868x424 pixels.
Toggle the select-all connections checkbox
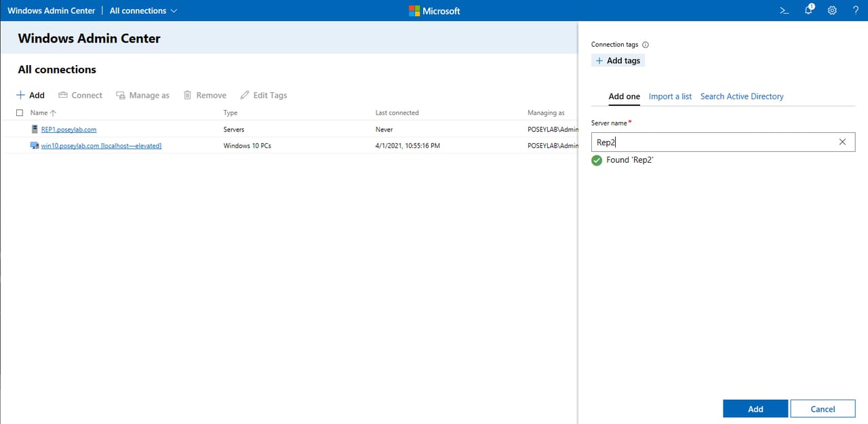coord(18,113)
